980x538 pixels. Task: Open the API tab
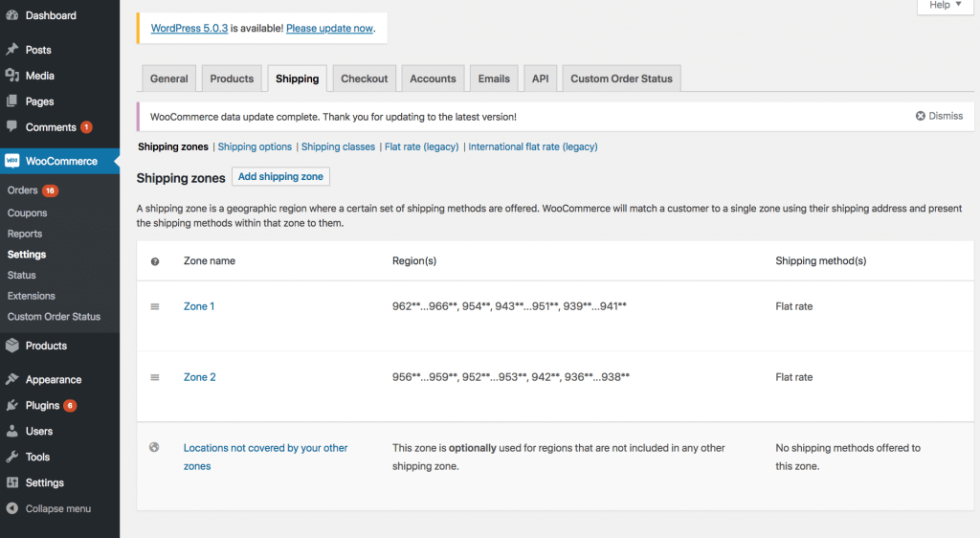click(x=540, y=78)
